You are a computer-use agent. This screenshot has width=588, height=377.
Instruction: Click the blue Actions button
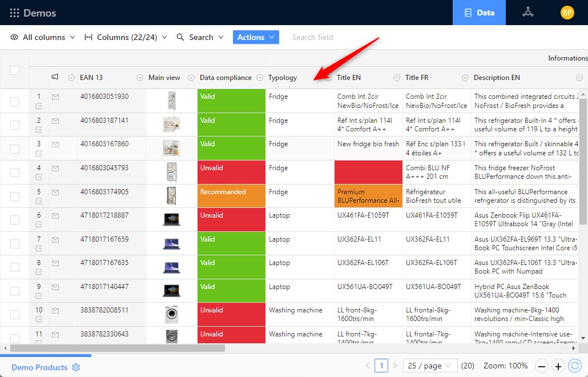[x=256, y=37]
